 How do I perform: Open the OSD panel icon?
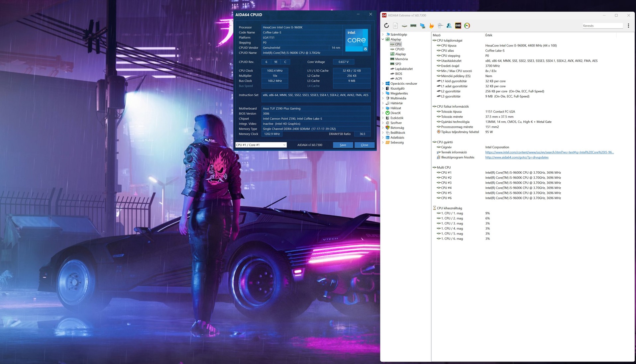coord(458,26)
